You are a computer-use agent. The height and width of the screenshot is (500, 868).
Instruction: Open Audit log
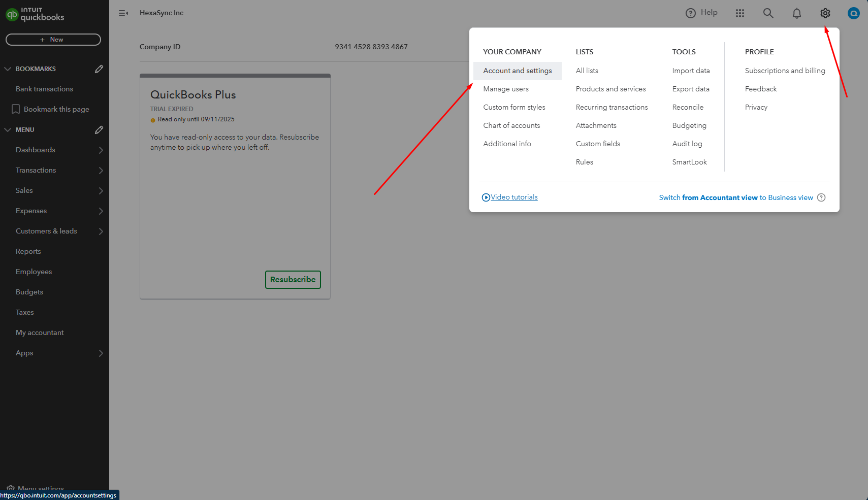(x=687, y=144)
